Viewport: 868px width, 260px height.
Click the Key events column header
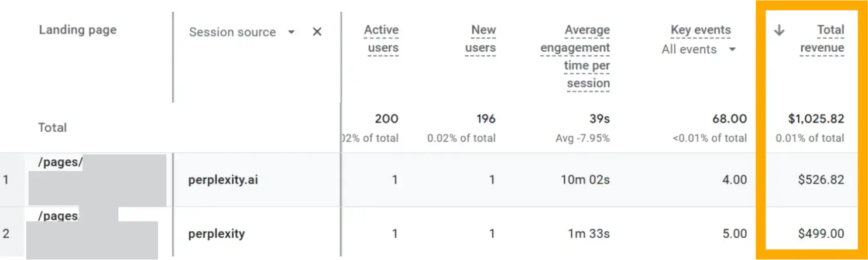tap(701, 30)
